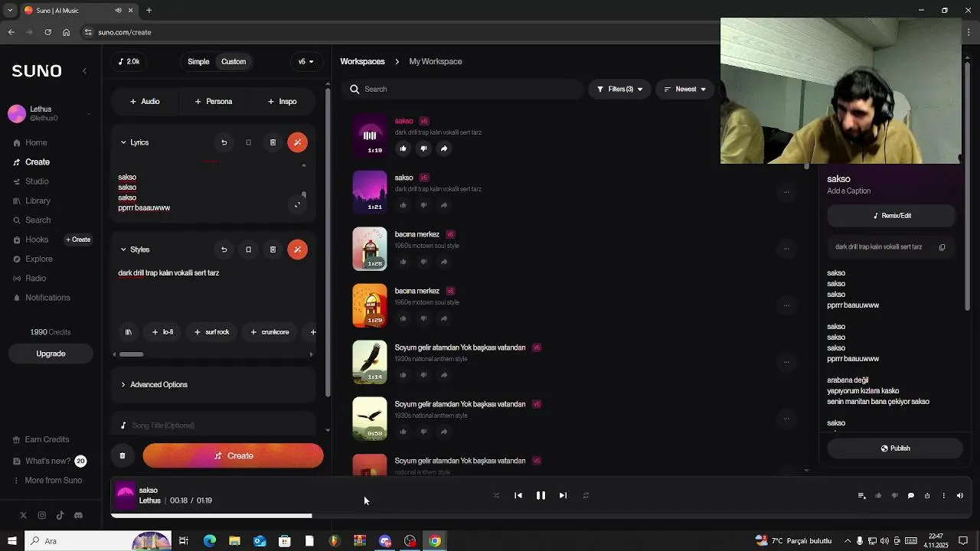The width and height of the screenshot is (980, 551).
Task: Open options for second sakso track
Action: (x=786, y=192)
